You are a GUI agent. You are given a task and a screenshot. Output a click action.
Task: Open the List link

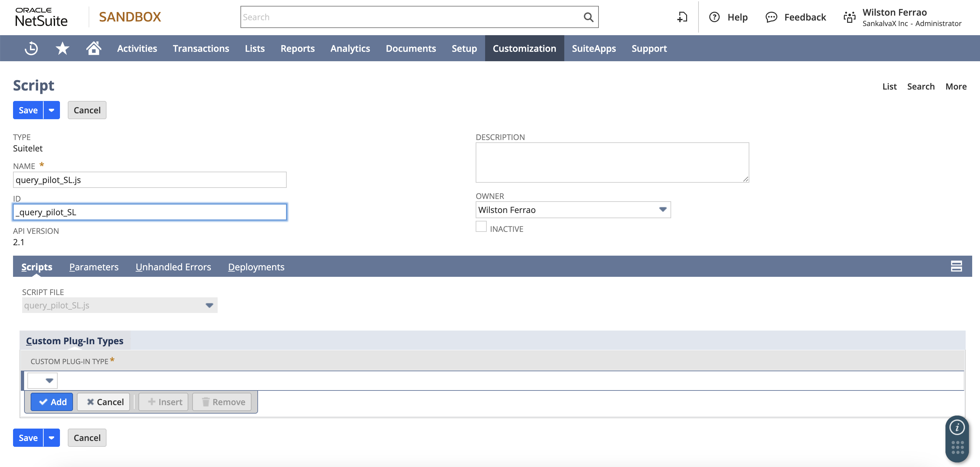click(x=889, y=86)
